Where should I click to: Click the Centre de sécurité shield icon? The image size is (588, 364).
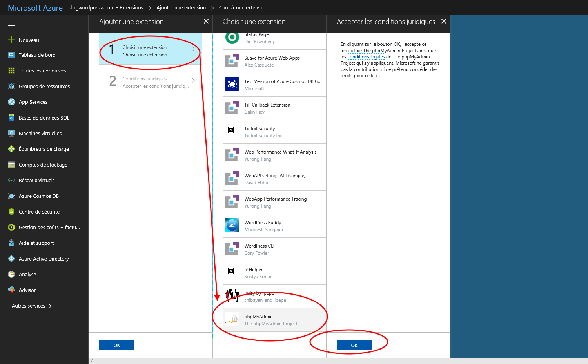[x=11, y=212]
